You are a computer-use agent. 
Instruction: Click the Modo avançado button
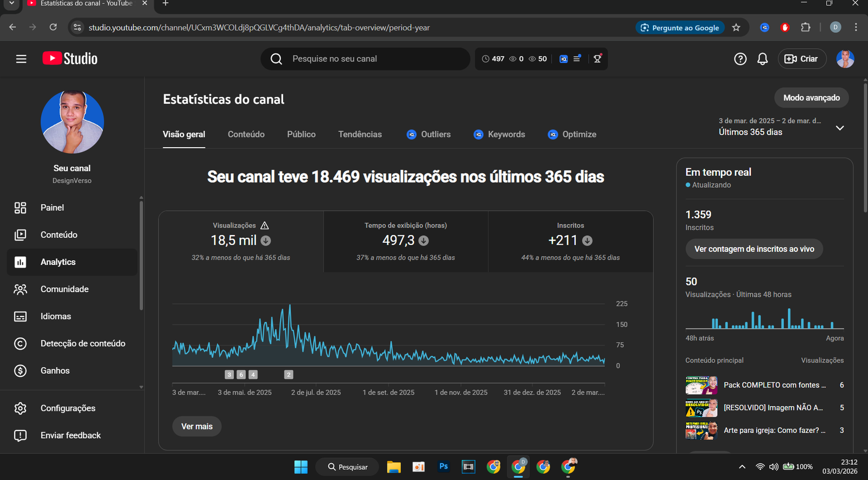point(811,98)
